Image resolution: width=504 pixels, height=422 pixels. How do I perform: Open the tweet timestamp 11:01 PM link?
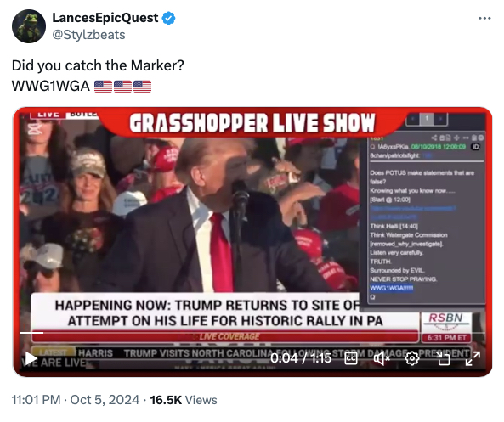[36, 400]
